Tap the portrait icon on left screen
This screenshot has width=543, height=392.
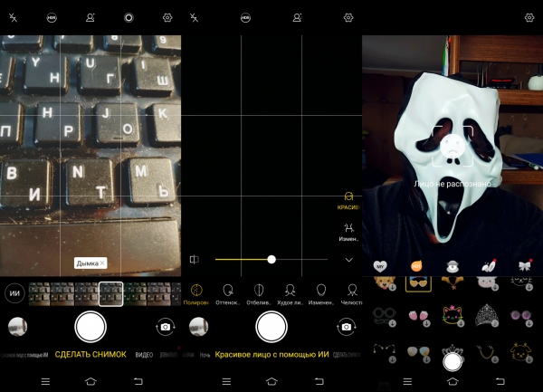pyautogui.click(x=90, y=18)
